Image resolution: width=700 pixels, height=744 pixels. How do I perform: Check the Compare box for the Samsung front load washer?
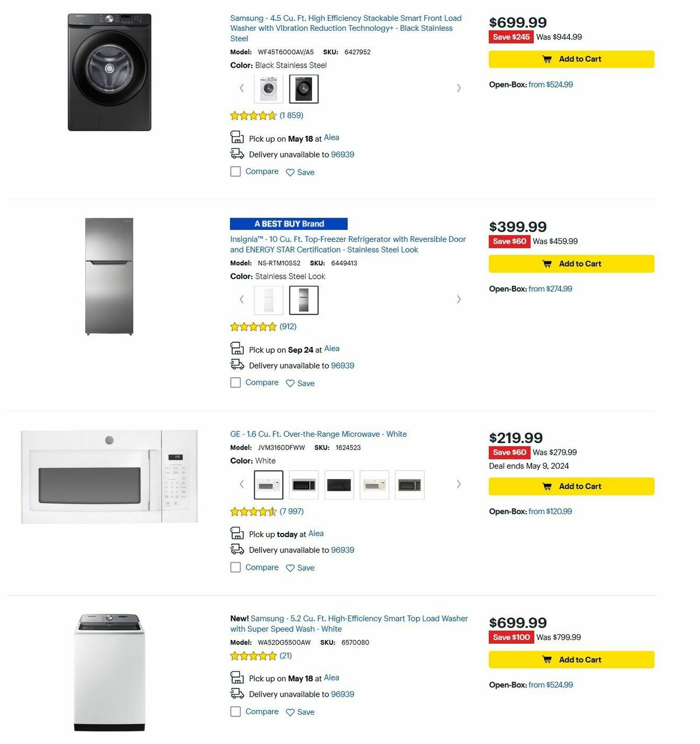[x=236, y=171]
